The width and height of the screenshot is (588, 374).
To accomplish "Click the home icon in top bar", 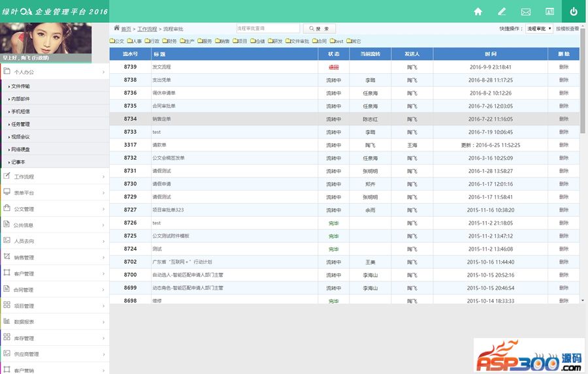I will [478, 11].
